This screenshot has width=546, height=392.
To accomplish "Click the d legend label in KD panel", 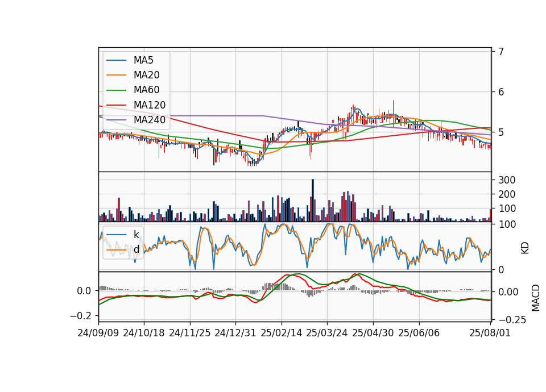I will click(136, 249).
